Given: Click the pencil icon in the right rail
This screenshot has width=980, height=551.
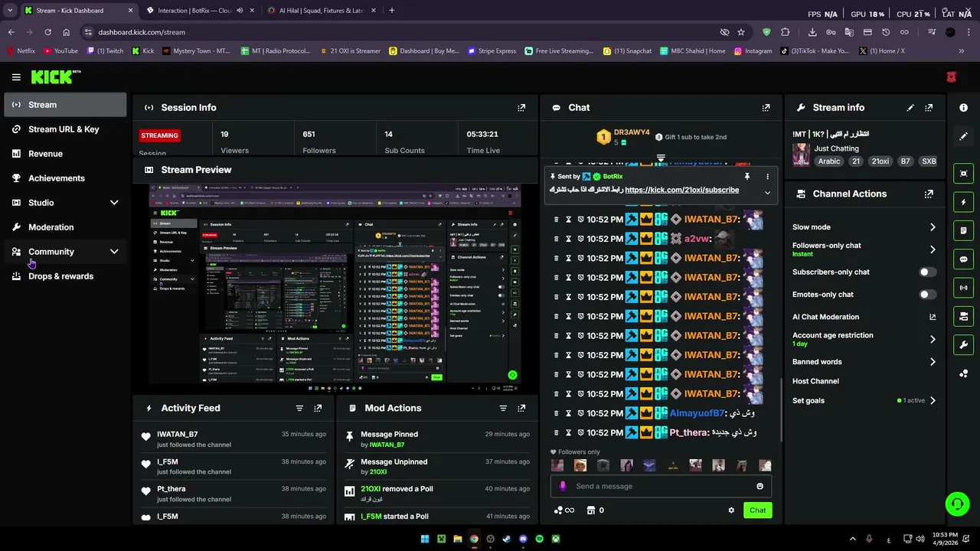Looking at the screenshot, I should point(964,136).
